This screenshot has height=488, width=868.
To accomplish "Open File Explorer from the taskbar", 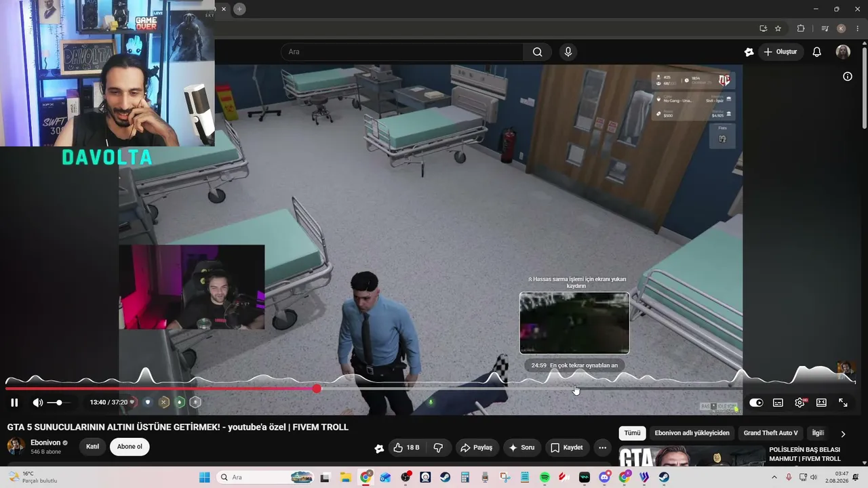I will click(345, 477).
